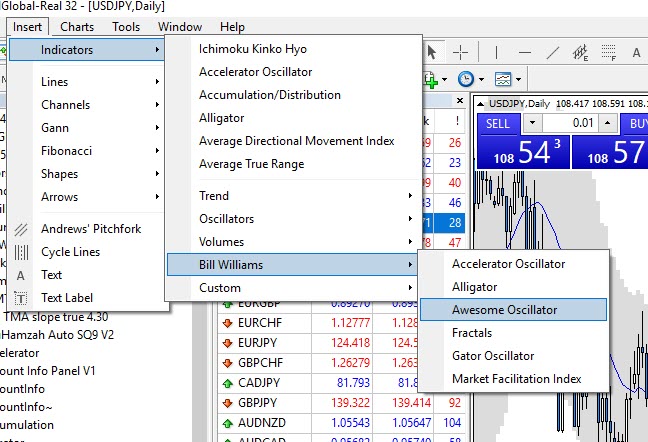The image size is (648, 442).
Task: Click the 0.01 volume input field
Action: tap(570, 123)
